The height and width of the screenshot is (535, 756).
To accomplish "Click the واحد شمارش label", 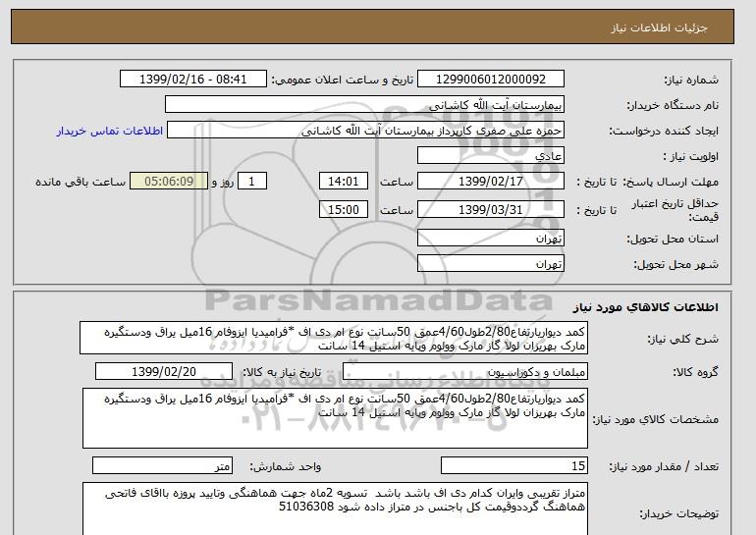I will pyautogui.click(x=286, y=466).
